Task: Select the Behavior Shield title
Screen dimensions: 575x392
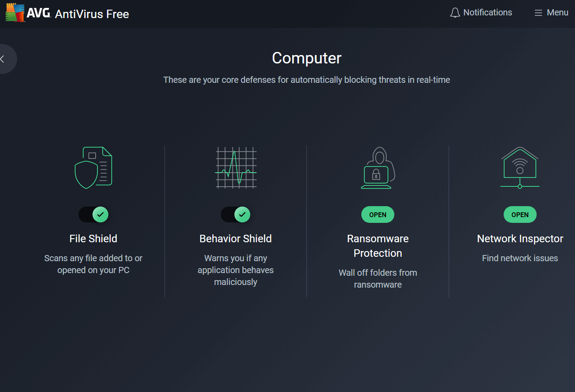Action: pos(236,239)
